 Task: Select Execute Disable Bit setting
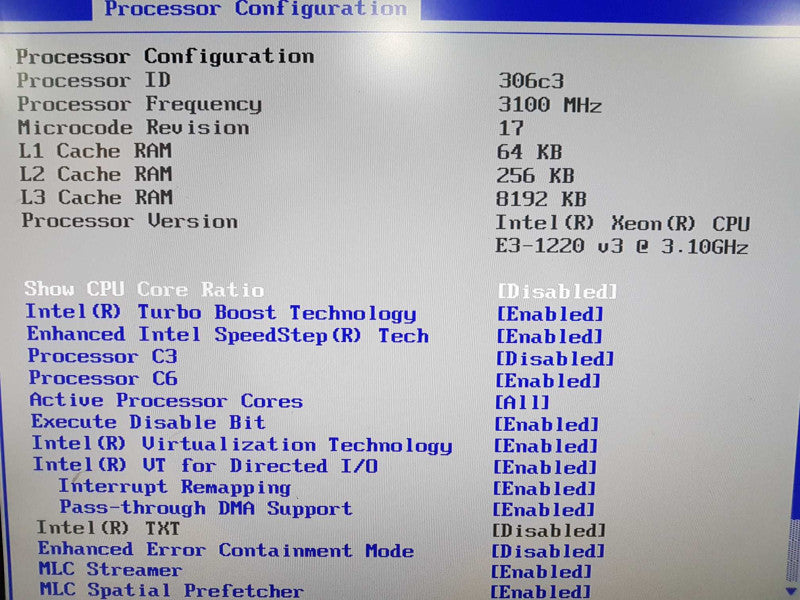pos(148,422)
